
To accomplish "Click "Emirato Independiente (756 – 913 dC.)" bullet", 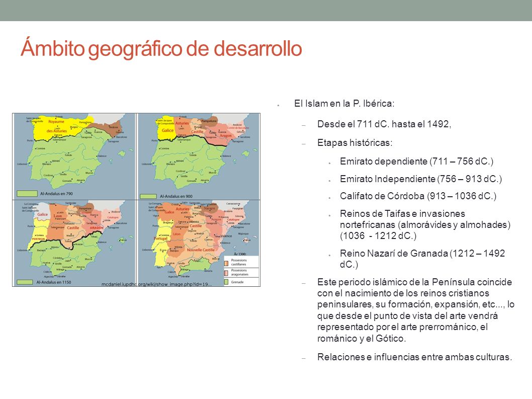I will tap(421, 179).
